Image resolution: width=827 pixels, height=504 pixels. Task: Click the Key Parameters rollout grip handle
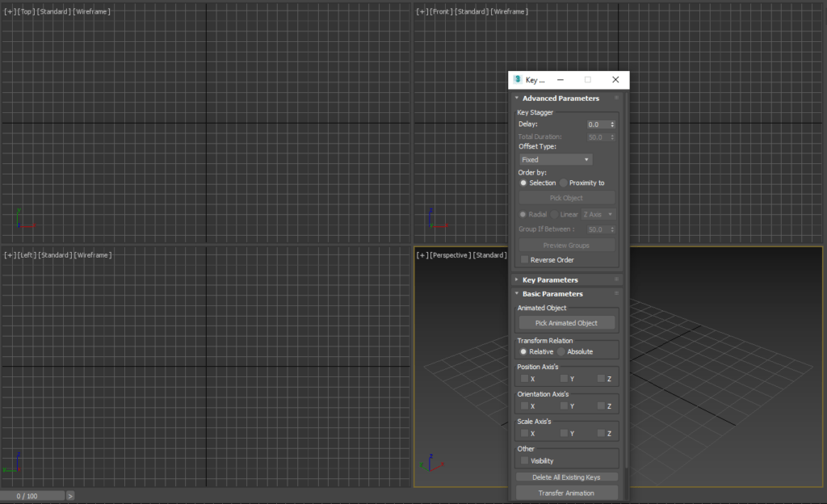tap(616, 279)
